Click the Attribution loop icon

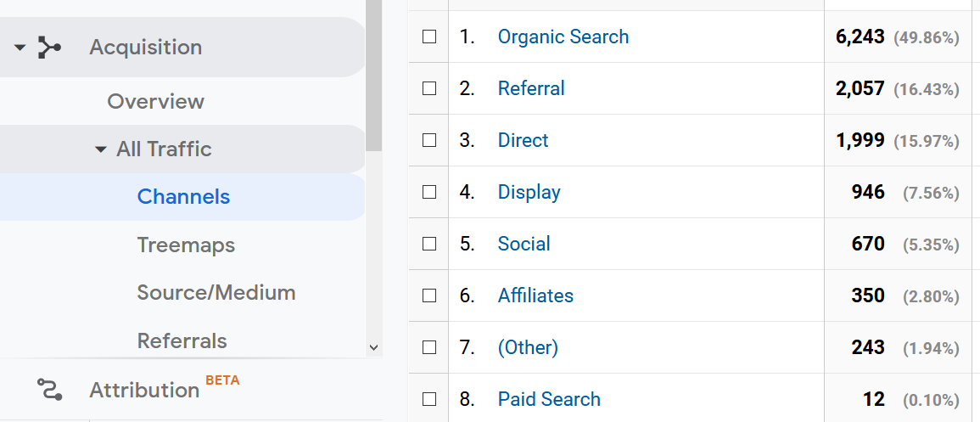[50, 390]
